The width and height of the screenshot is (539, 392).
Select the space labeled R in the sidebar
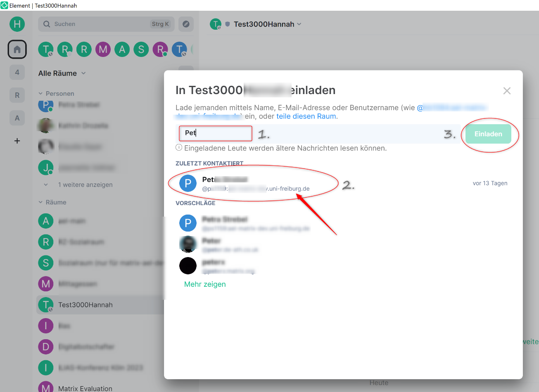(17, 95)
